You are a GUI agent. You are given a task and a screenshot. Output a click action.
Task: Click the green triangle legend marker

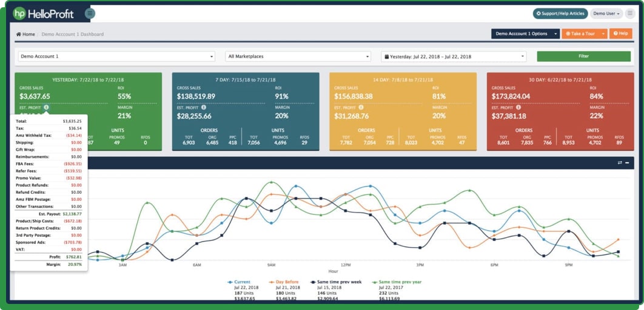coord(375,282)
